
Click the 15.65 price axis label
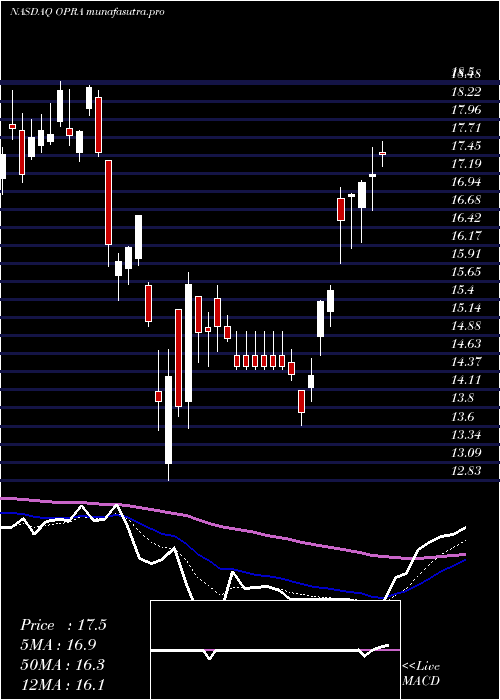(x=467, y=272)
